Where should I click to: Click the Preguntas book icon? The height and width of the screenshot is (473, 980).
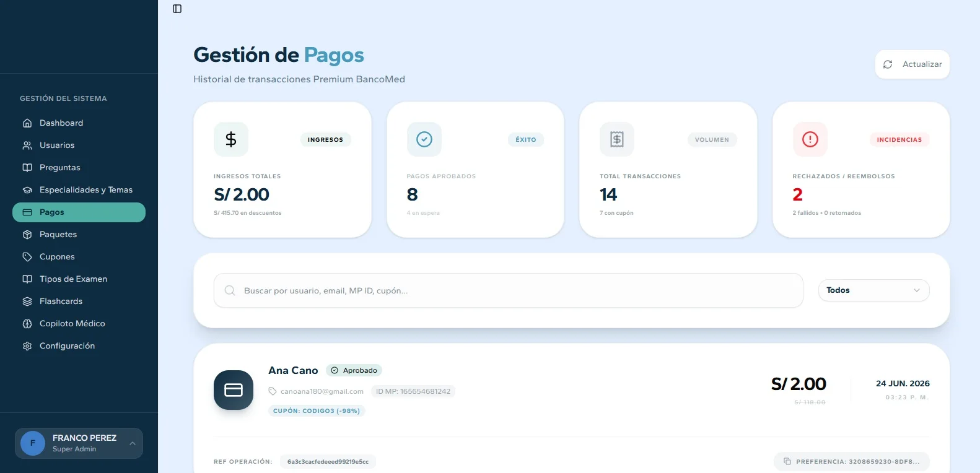27,168
